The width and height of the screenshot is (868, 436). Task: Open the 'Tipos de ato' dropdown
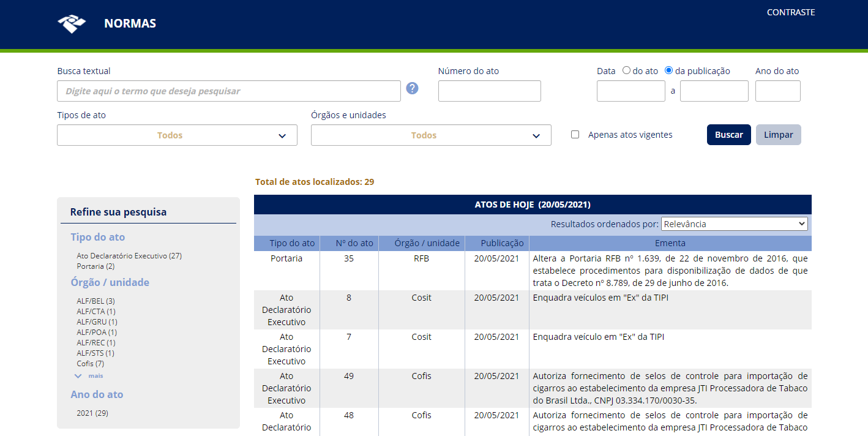pos(177,135)
